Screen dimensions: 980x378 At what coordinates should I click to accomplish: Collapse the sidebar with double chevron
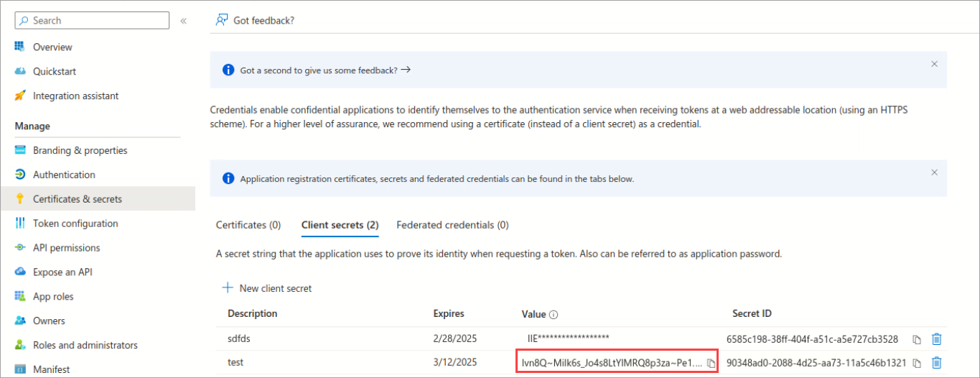tap(184, 21)
